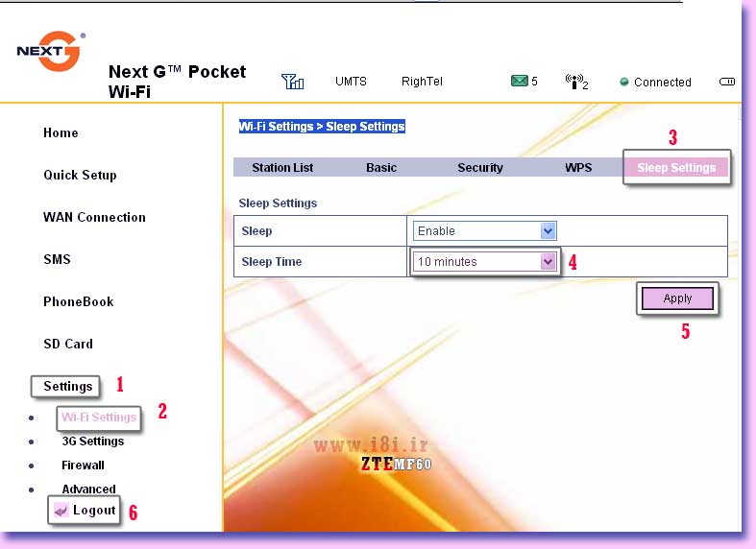Check the signal strength antenna icon
The height and width of the screenshot is (549, 756).
[x=292, y=82]
